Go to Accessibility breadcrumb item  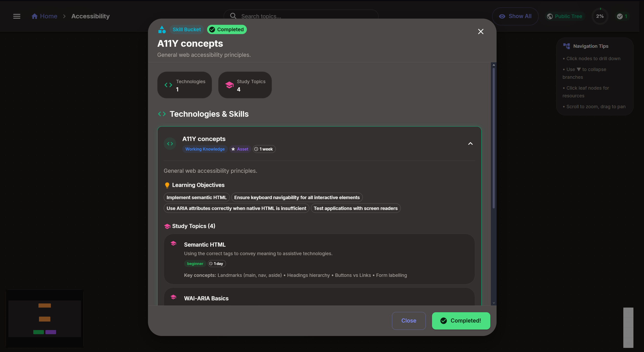[x=90, y=16]
